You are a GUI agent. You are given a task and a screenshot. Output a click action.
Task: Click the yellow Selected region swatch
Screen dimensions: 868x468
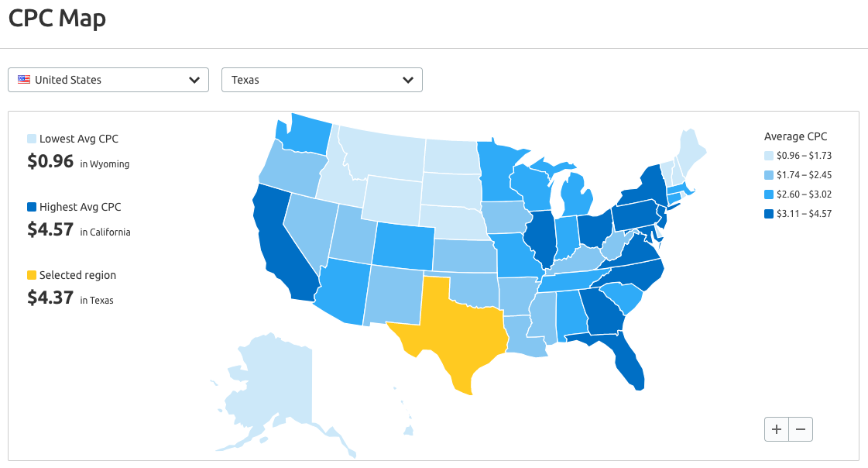click(x=32, y=275)
